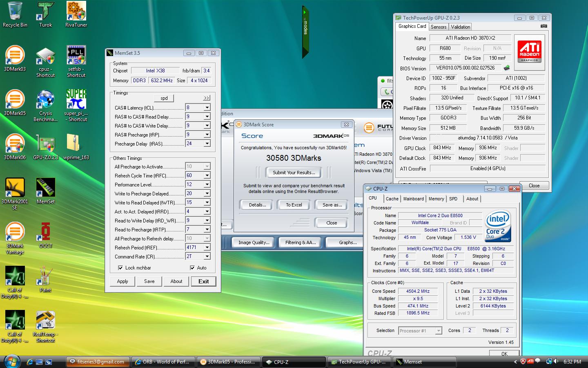Select the wprime_163 zipped folder icon

(76, 147)
